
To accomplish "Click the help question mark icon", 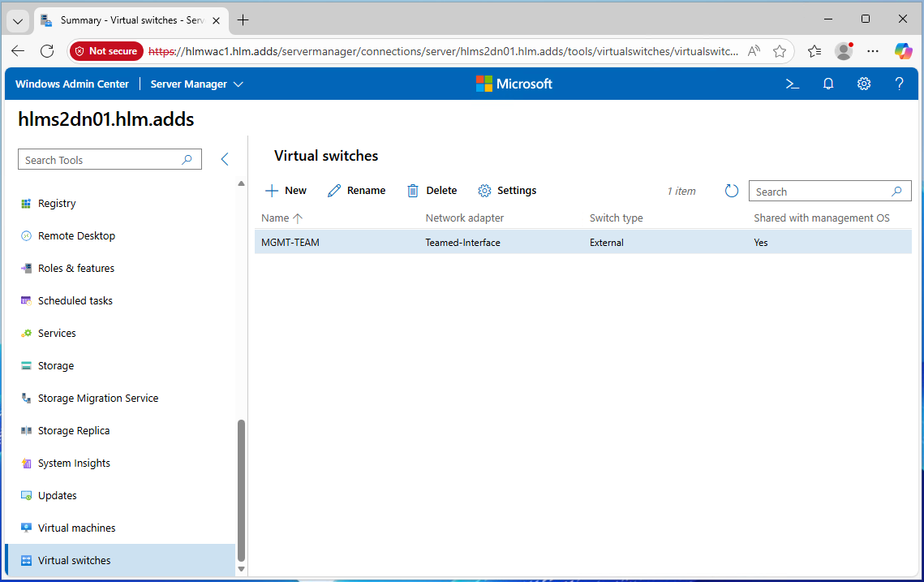I will [x=899, y=84].
